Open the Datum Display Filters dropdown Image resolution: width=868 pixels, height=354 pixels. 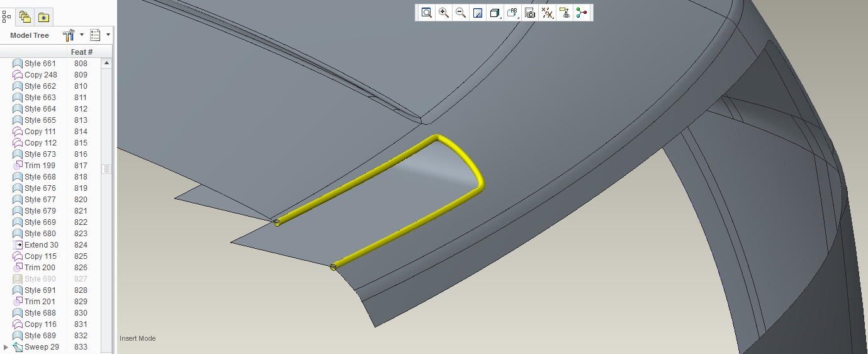(x=548, y=13)
